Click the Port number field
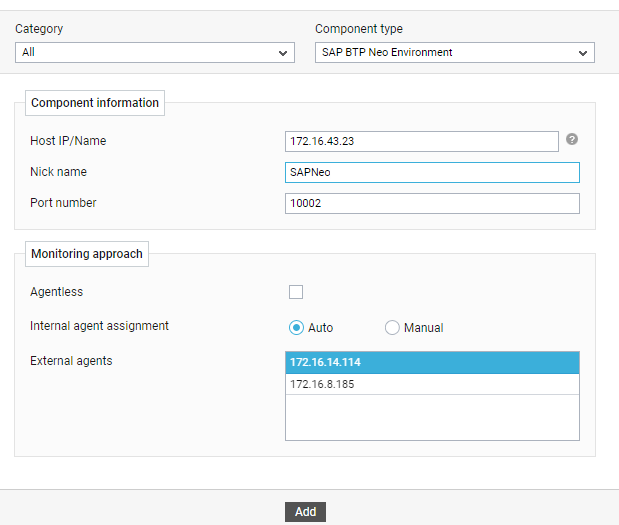Image resolution: width=619 pixels, height=525 pixels. [x=432, y=203]
